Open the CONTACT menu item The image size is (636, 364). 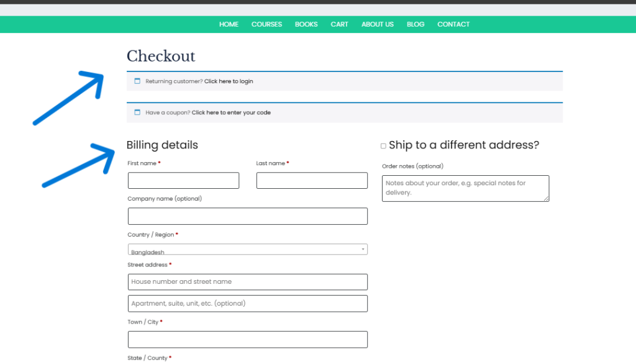click(x=453, y=24)
